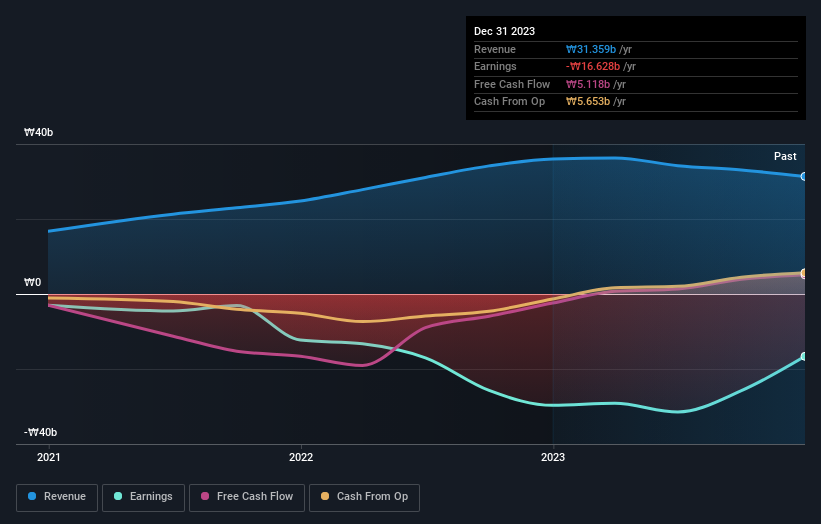Click the 2021 x-axis label
Screen dimensions: 821x524
pos(49,458)
